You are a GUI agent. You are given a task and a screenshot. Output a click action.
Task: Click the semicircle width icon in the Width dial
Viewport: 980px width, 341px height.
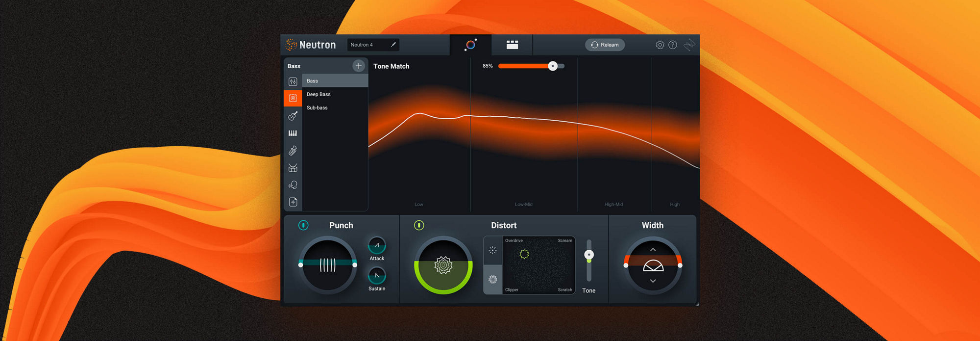[653, 266]
